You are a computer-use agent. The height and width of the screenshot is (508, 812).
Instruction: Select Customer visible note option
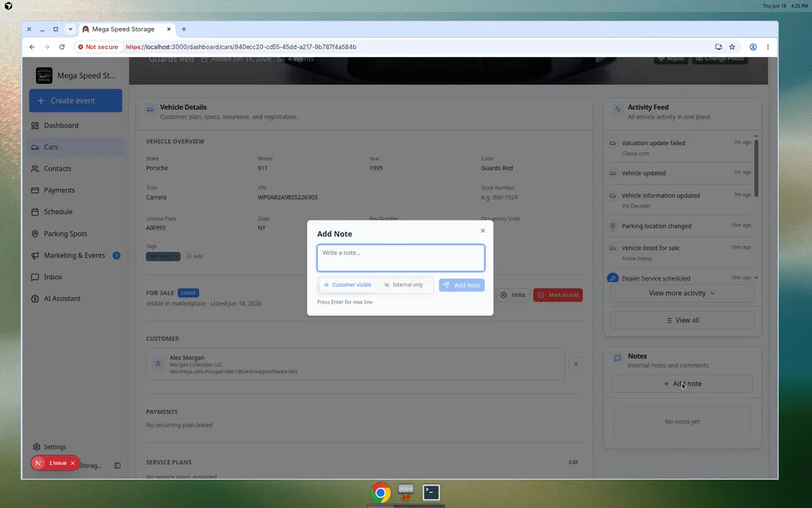pyautogui.click(x=348, y=285)
